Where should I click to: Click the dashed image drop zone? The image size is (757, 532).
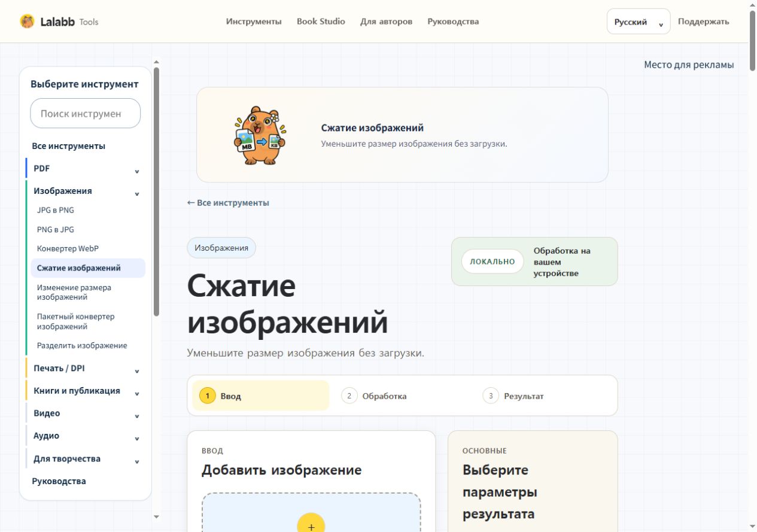311,512
